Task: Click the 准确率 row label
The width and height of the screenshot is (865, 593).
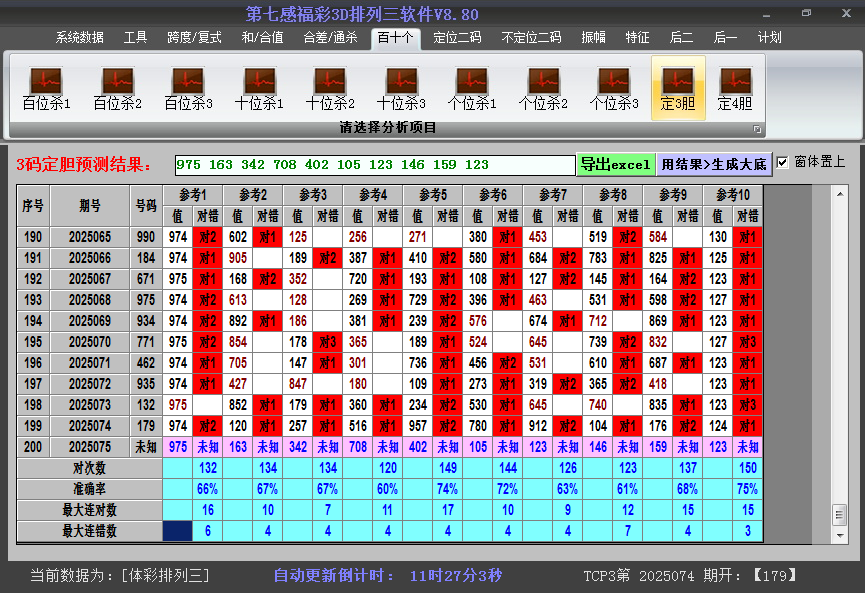Action: [x=89, y=489]
